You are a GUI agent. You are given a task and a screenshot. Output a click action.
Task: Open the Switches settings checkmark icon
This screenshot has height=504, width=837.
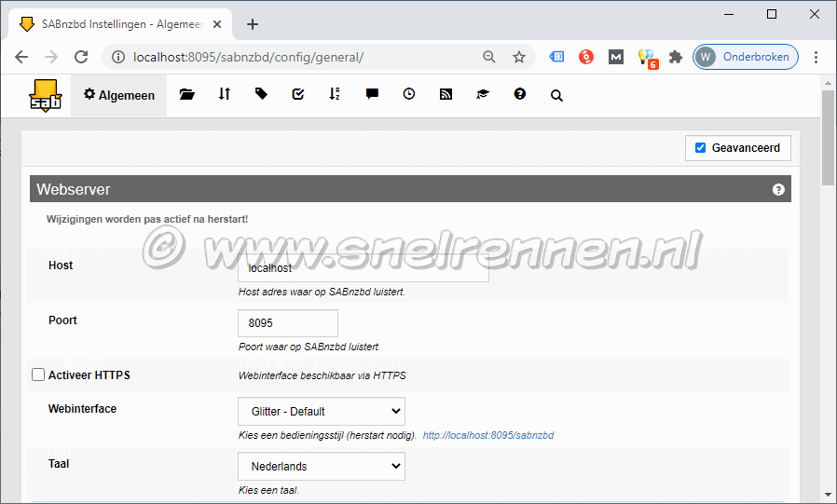(298, 94)
